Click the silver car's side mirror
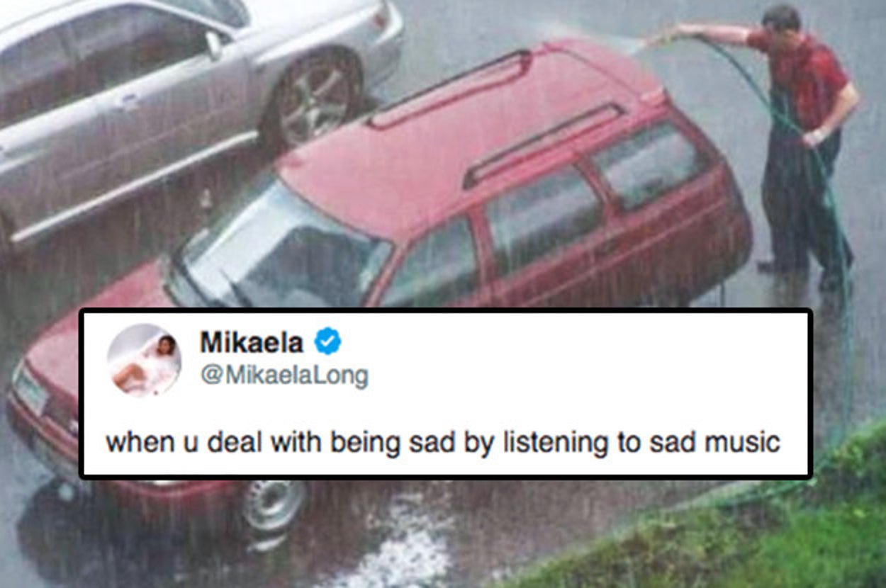The height and width of the screenshot is (588, 886). [x=213, y=45]
